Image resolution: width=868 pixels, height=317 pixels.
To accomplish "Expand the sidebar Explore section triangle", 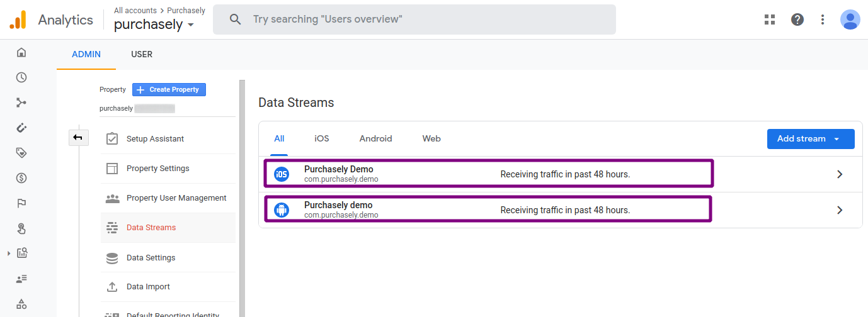I will (x=9, y=253).
